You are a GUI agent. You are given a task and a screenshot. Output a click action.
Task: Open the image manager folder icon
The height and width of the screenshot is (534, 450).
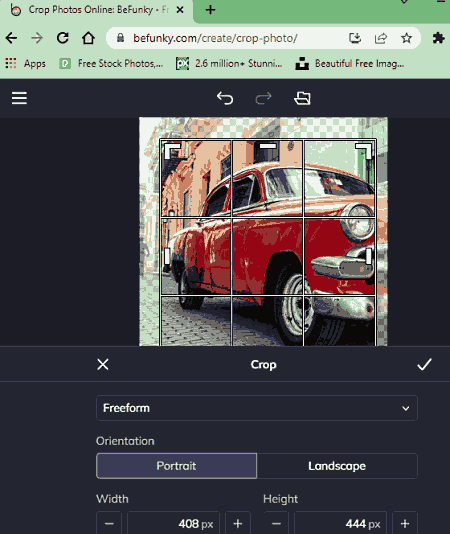[302, 98]
